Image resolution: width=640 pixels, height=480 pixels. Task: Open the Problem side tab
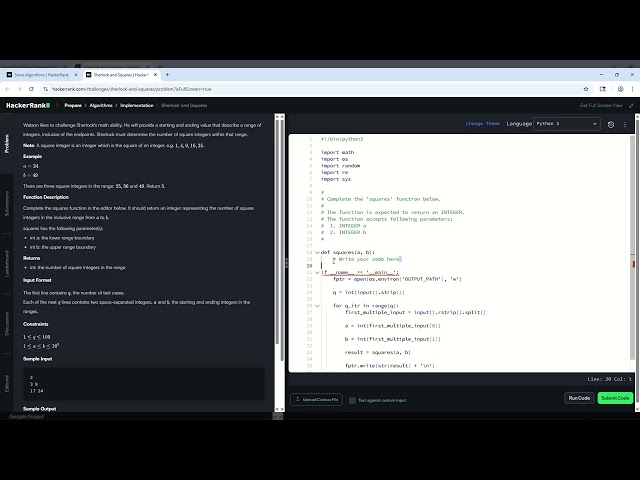tap(7, 144)
